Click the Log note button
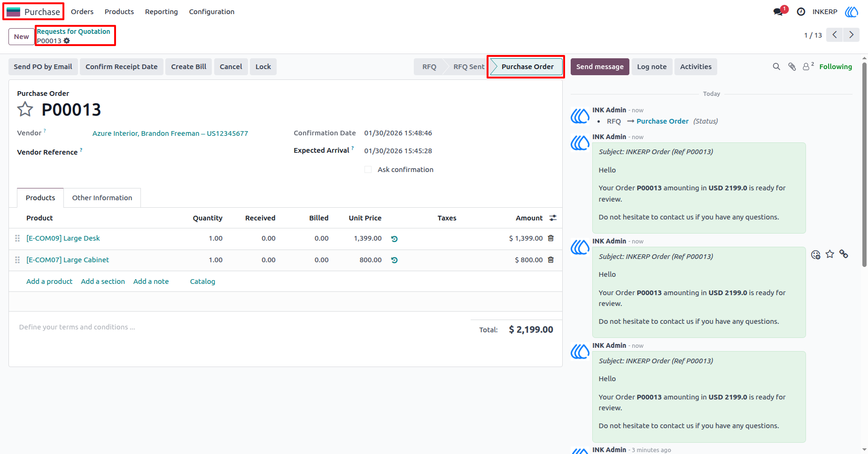Viewport: 868px width, 454px height. point(652,67)
